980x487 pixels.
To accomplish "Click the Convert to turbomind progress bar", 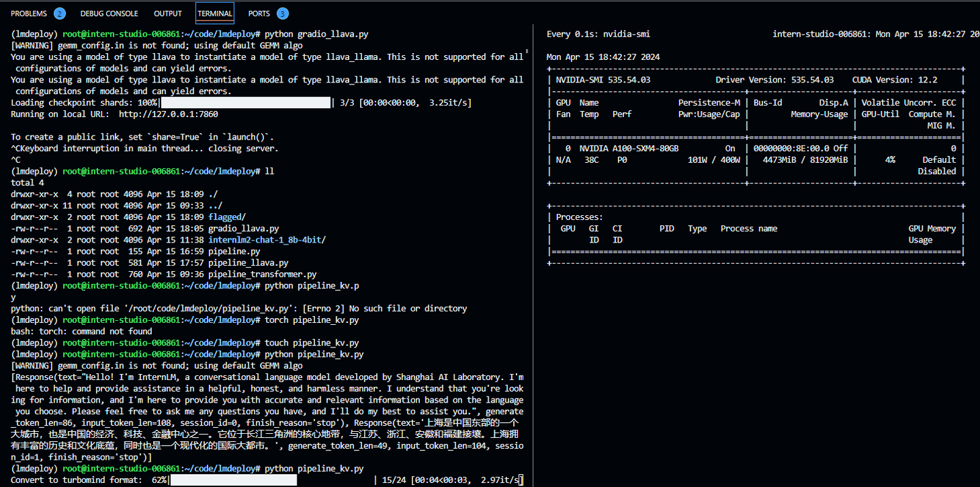I will tap(235, 480).
